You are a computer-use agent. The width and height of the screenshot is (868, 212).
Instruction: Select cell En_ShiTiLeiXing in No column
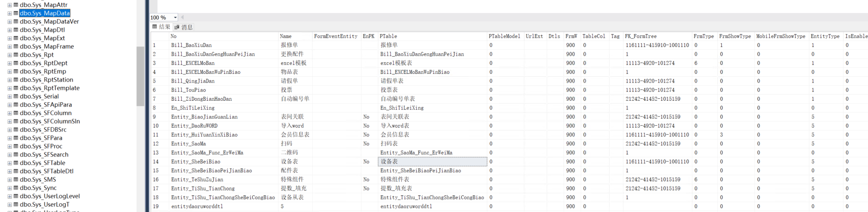[223, 108]
